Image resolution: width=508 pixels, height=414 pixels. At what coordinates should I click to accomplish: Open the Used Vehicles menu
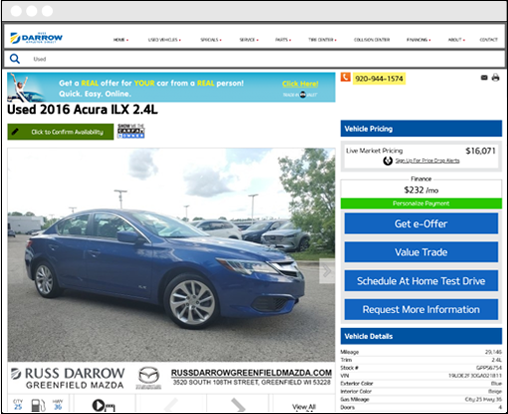coord(164,40)
